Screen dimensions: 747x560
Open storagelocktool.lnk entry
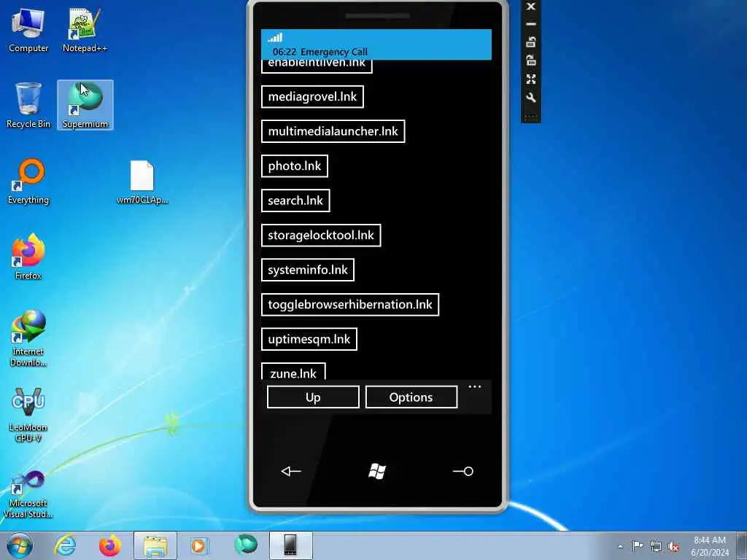tap(321, 236)
